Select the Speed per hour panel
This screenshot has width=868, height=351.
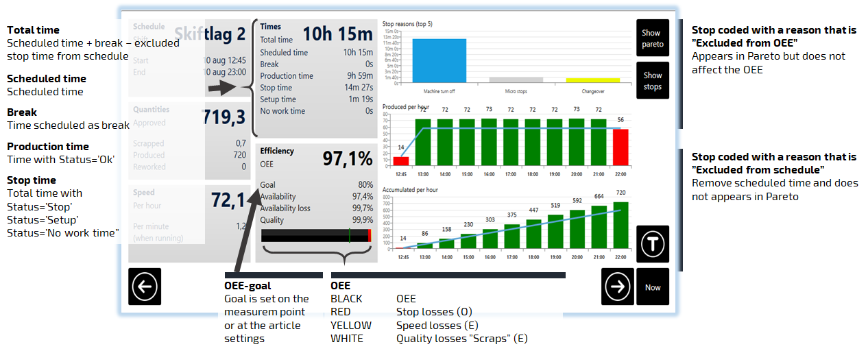[187, 213]
